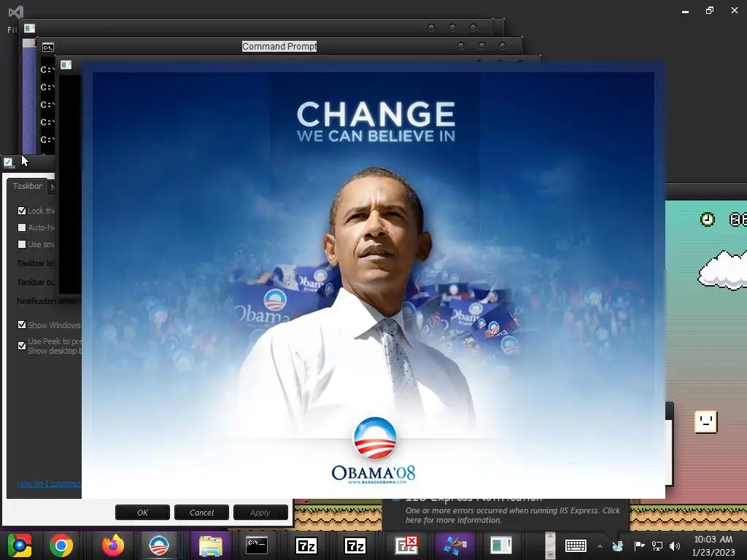Click the clock icon in the game HUD
The width and height of the screenshot is (747, 560).
[708, 219]
